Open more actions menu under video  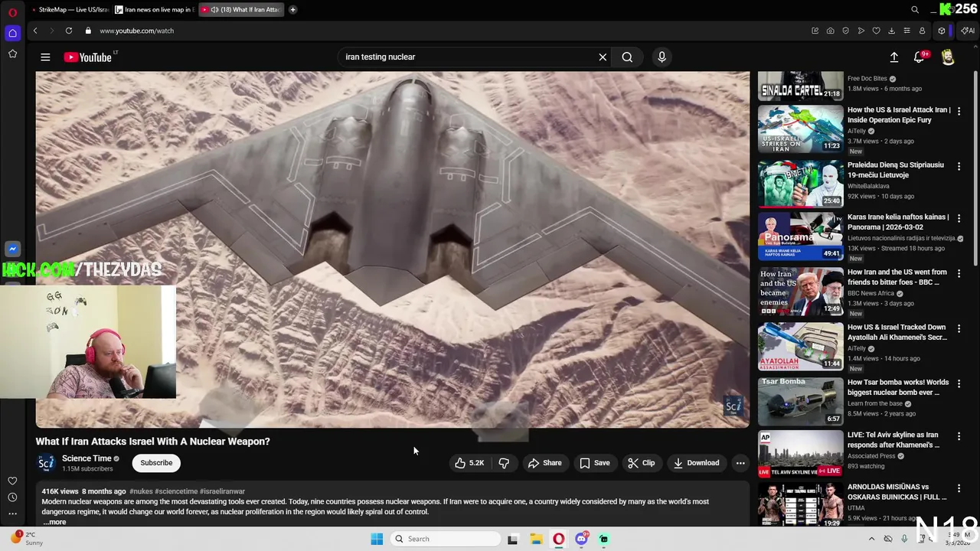coord(740,463)
